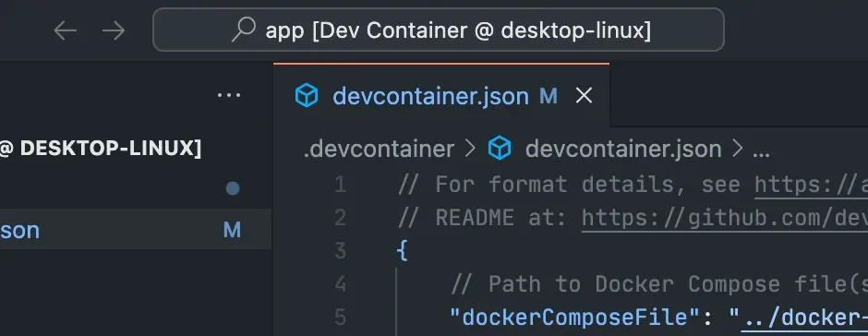Select the devcontainer.json editor tab
The image size is (868, 336).
(x=441, y=96)
